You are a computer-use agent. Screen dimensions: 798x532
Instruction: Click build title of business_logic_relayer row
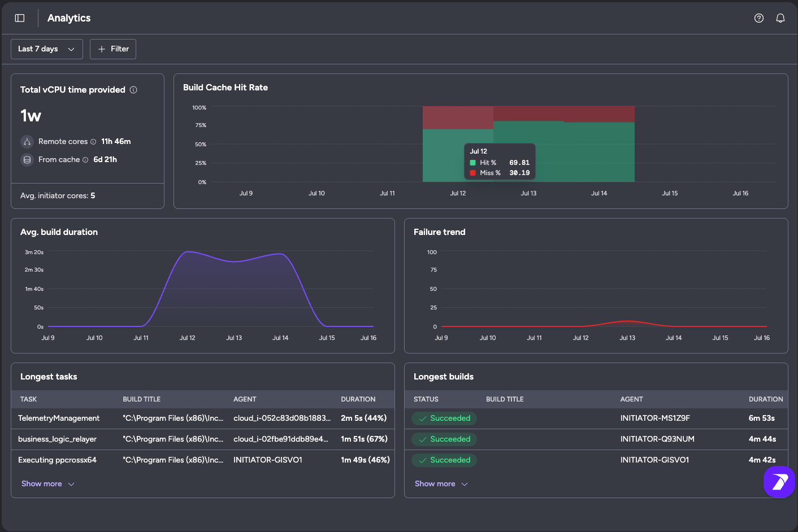point(173,439)
